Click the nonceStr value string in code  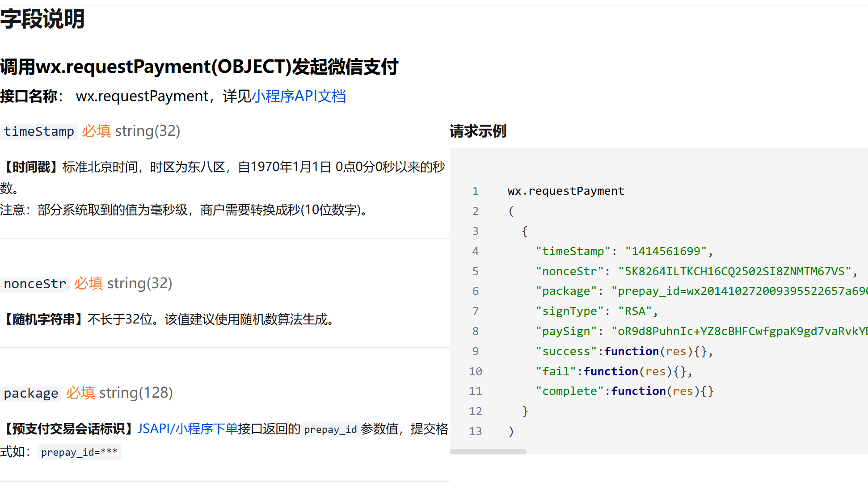coord(735,271)
